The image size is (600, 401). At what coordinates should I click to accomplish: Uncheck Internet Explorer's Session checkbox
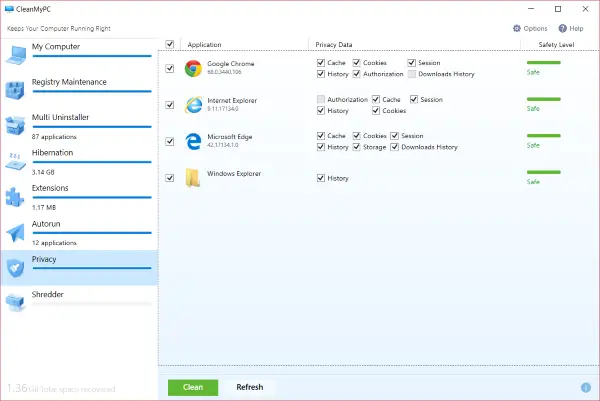(x=414, y=99)
